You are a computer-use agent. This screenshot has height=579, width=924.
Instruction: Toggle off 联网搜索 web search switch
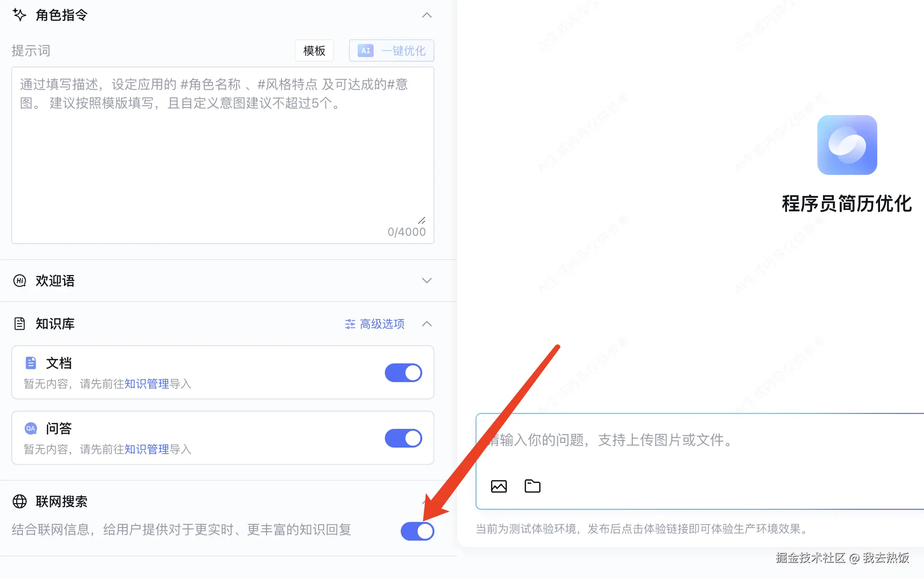tap(417, 531)
